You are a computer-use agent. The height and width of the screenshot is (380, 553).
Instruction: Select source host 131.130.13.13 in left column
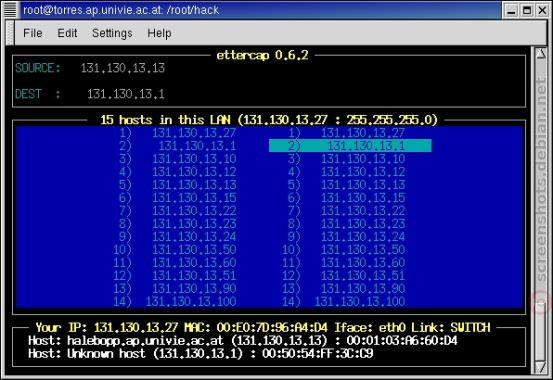[178, 185]
